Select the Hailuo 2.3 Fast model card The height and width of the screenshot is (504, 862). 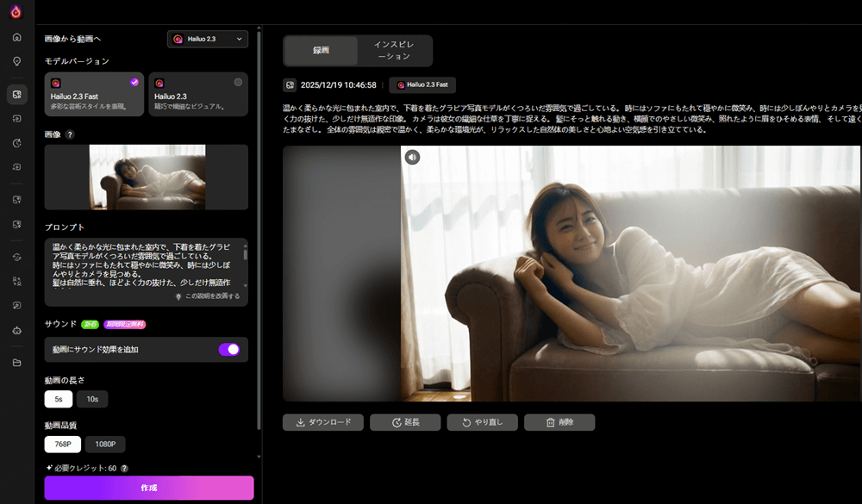pos(93,94)
